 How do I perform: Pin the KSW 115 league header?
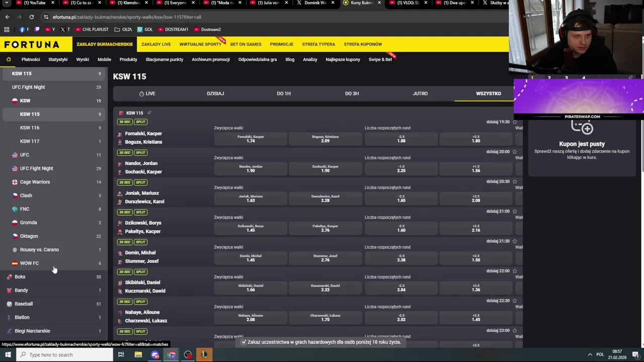tap(149, 113)
